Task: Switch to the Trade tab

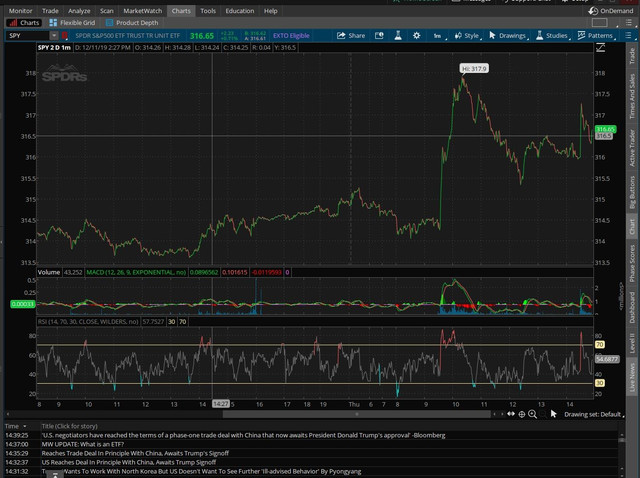Action: coord(50,11)
